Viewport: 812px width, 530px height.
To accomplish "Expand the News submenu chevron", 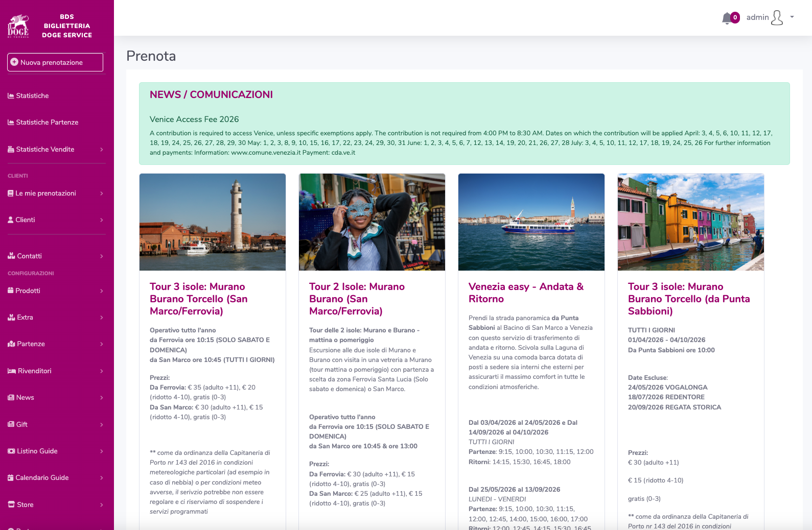I will [x=102, y=398].
